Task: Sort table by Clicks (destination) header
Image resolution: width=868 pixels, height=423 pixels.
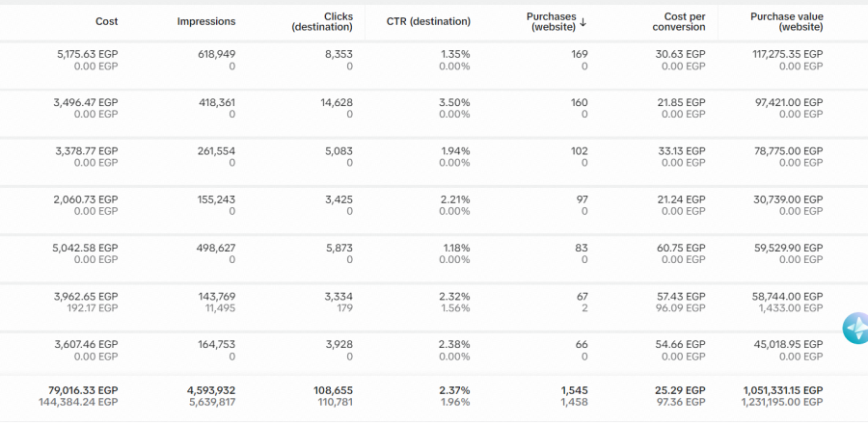Action: [x=322, y=21]
